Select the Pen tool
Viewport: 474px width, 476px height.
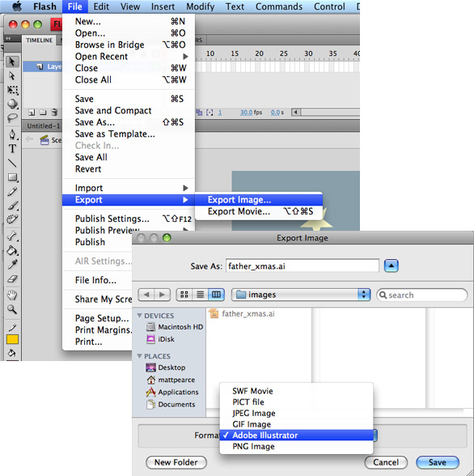[12, 134]
